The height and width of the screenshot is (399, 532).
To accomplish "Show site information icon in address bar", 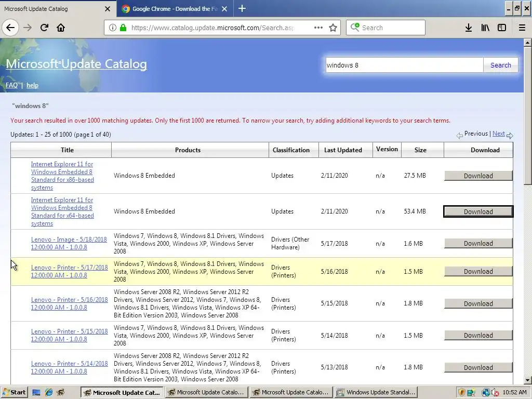I will [113, 28].
